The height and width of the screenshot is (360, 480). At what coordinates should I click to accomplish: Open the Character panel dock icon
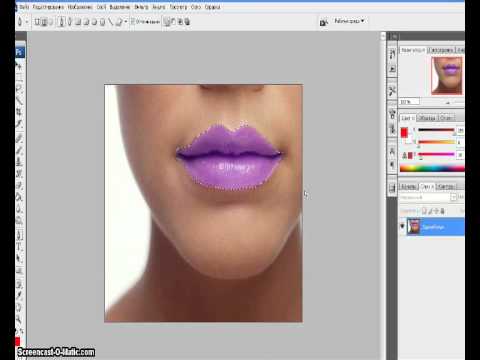[392, 152]
